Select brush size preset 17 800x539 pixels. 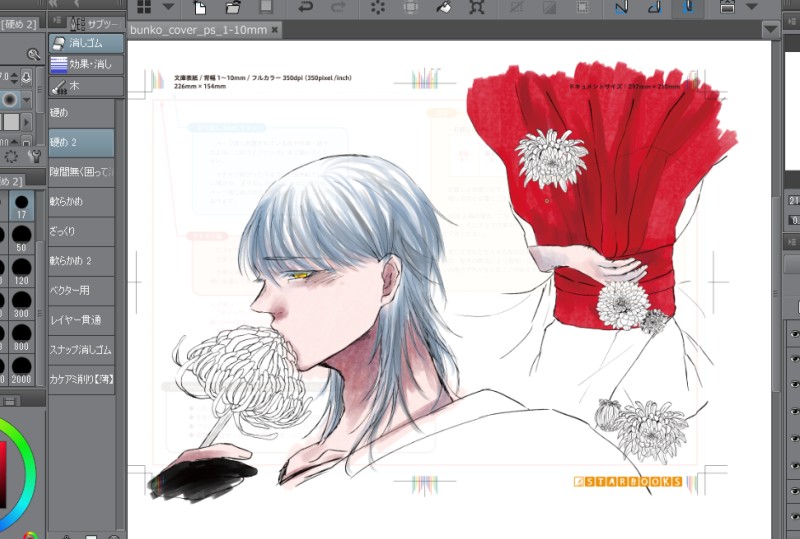tap(21, 206)
